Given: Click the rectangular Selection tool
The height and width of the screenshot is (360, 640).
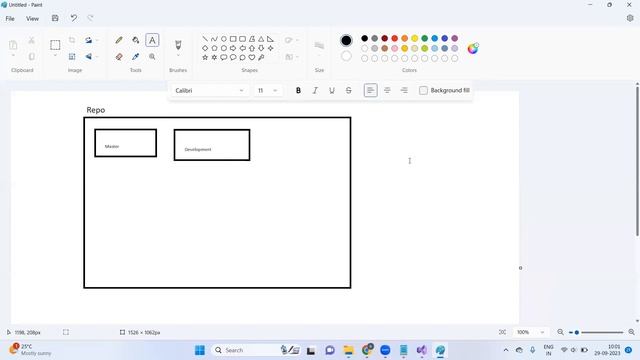Looking at the screenshot, I should tap(55, 44).
